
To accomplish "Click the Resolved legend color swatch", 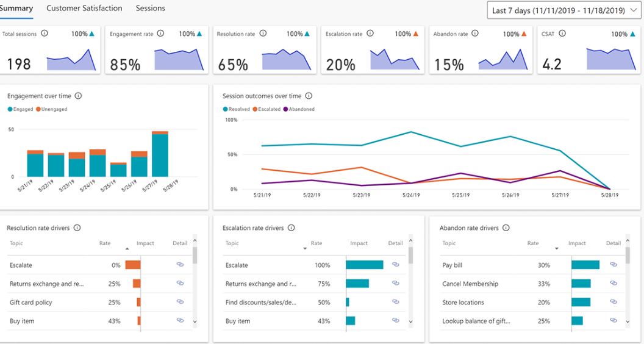I will click(x=226, y=109).
